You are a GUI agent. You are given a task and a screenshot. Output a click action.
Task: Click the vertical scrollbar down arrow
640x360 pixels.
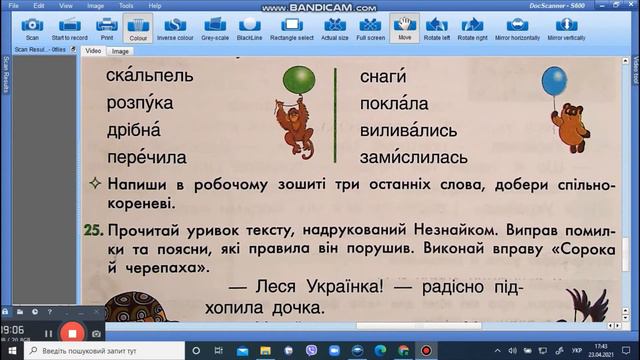pos(625,318)
